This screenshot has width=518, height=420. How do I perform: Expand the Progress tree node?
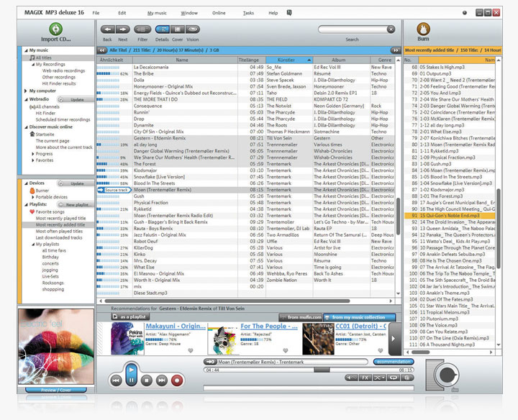tap(33, 153)
